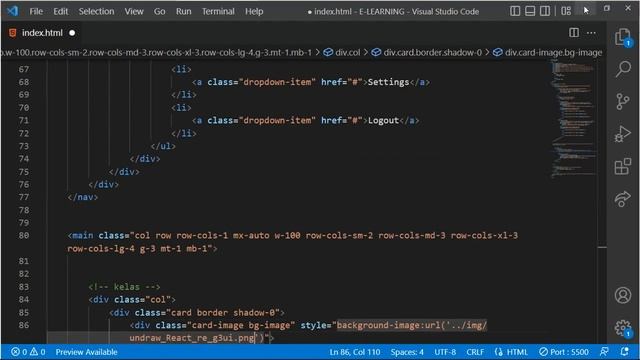The height and width of the screenshot is (360, 640).
Task: Click the card border shadow-0 class text
Action: click(x=224, y=313)
